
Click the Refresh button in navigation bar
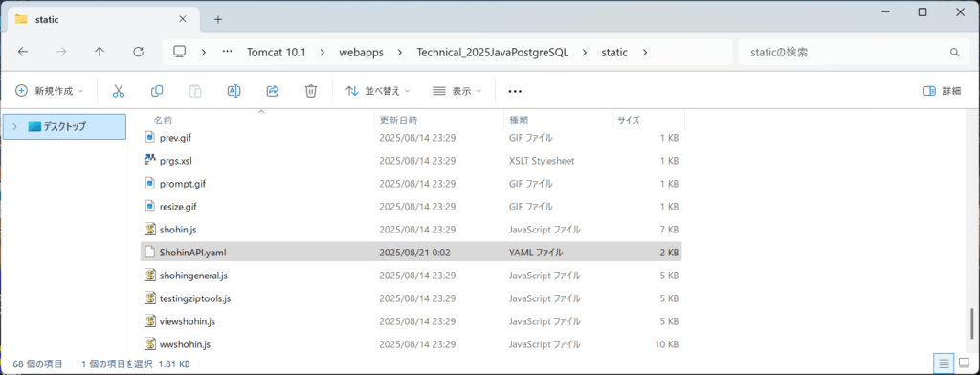coord(139,52)
